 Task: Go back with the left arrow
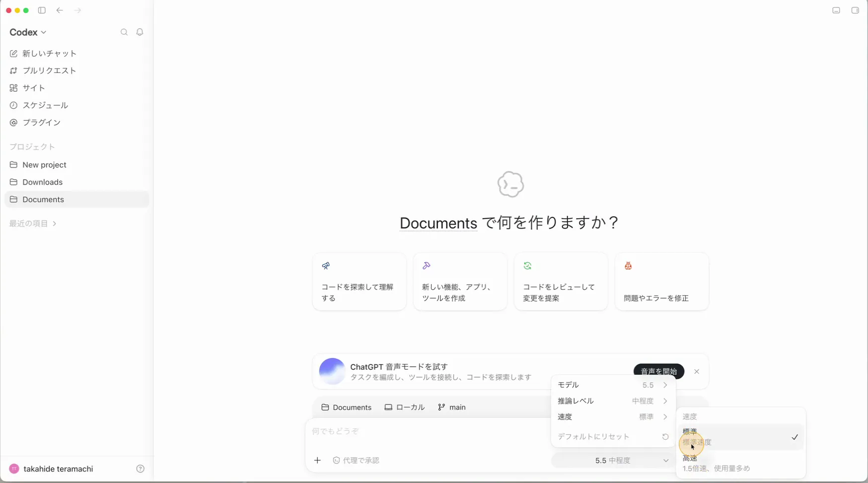point(60,10)
